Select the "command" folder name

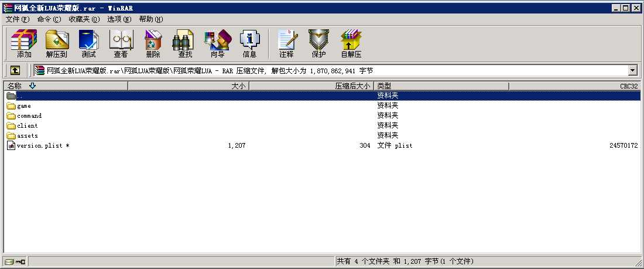(29, 115)
